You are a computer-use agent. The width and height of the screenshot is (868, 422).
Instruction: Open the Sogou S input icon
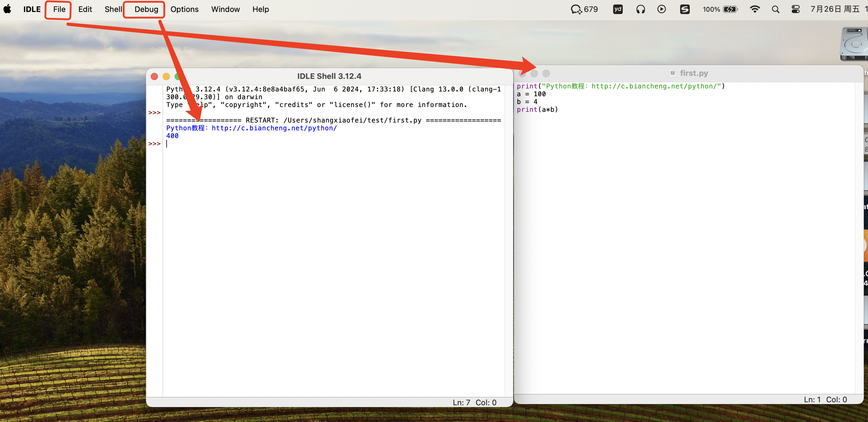coord(684,9)
